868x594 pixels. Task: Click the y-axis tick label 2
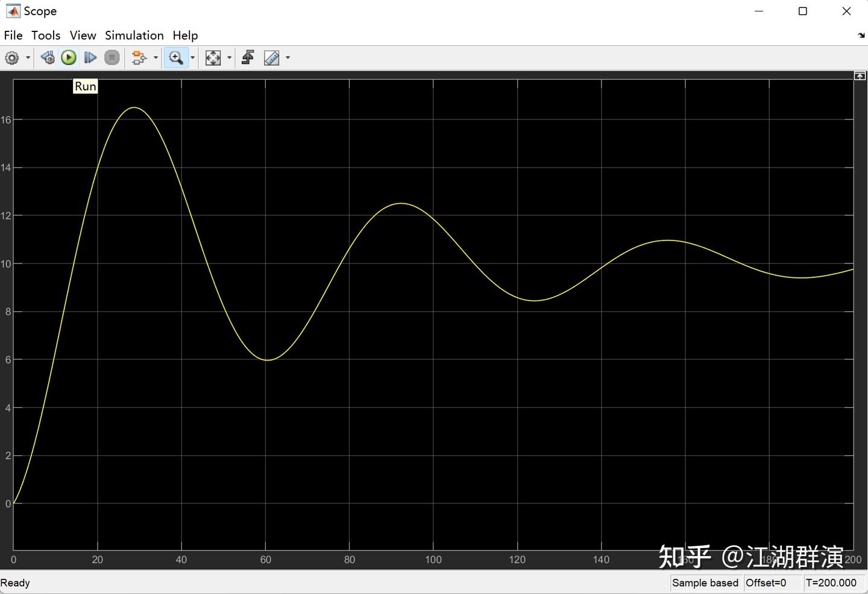click(8, 456)
